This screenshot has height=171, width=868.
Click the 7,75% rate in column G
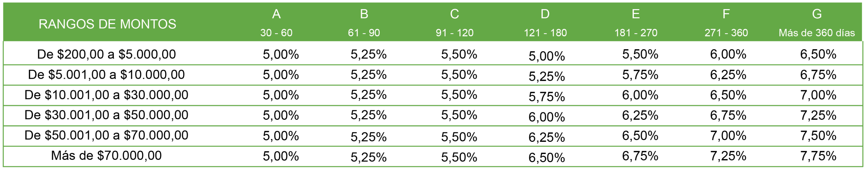[x=818, y=156]
